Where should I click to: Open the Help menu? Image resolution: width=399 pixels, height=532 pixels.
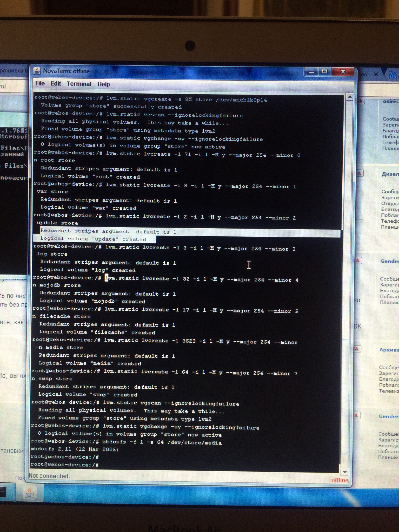104,84
